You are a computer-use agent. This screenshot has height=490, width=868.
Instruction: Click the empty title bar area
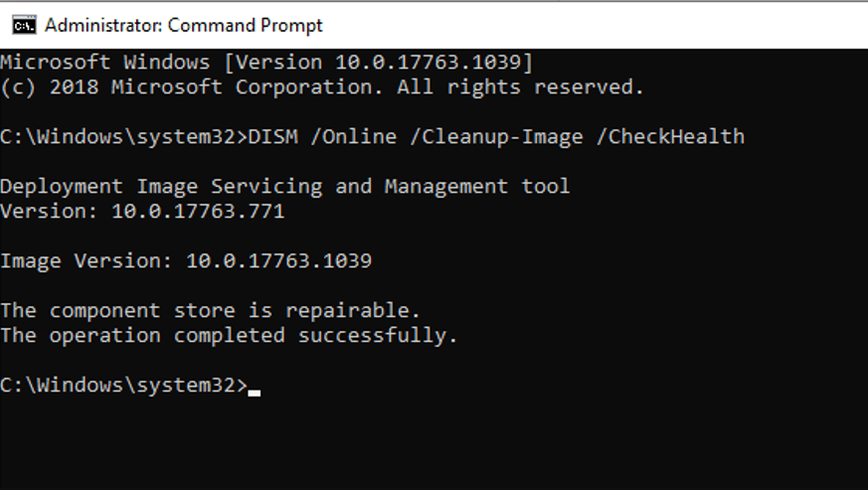point(597,25)
